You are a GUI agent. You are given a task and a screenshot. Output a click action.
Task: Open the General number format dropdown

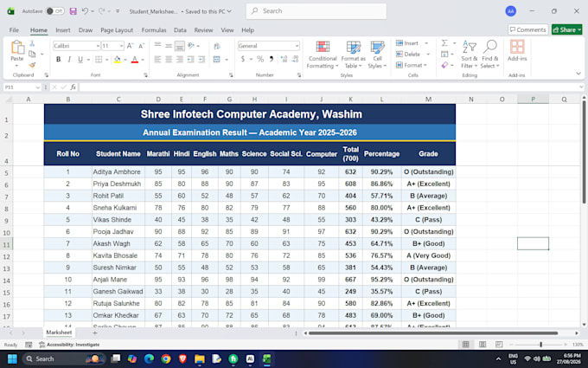tap(297, 46)
